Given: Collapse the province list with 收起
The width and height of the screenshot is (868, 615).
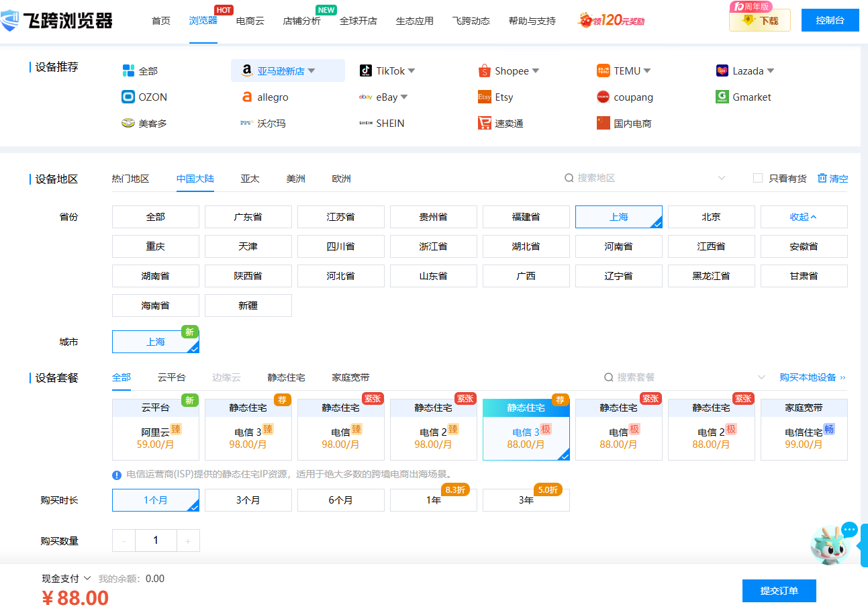Looking at the screenshot, I should 804,217.
